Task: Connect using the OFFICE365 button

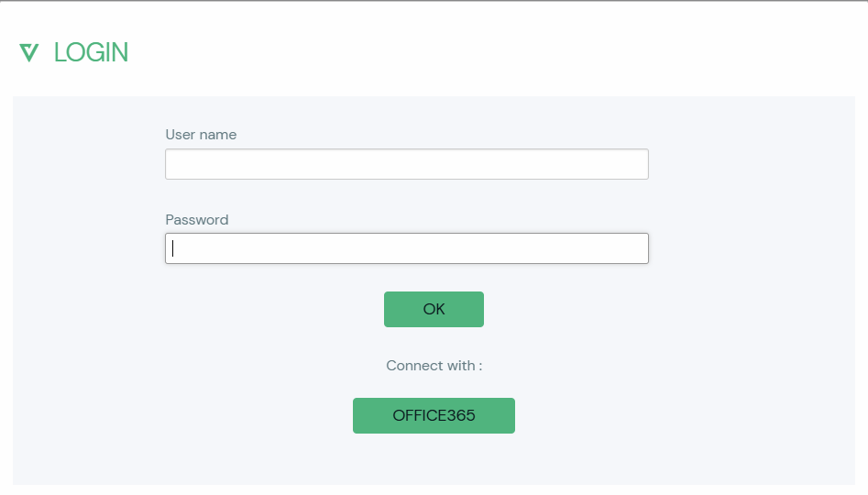Action: click(x=434, y=415)
